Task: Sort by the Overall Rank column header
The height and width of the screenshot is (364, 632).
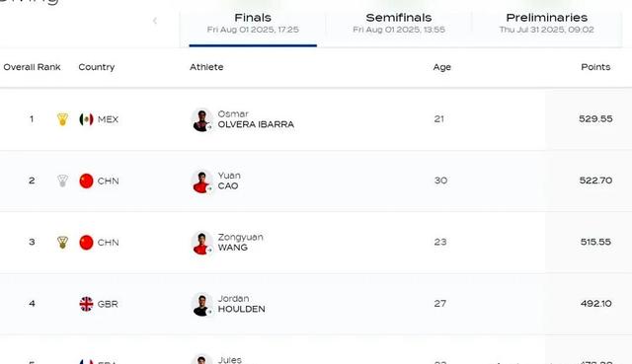Action: click(x=32, y=67)
